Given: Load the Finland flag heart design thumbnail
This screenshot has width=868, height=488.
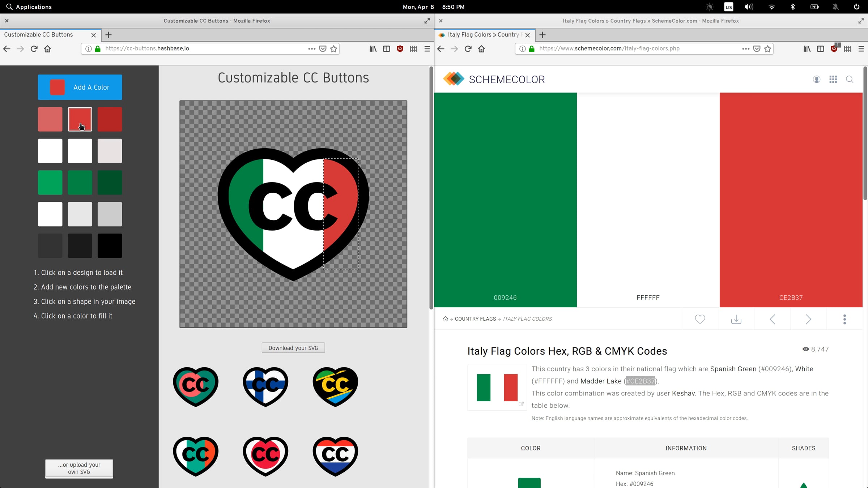Looking at the screenshot, I should click(265, 386).
